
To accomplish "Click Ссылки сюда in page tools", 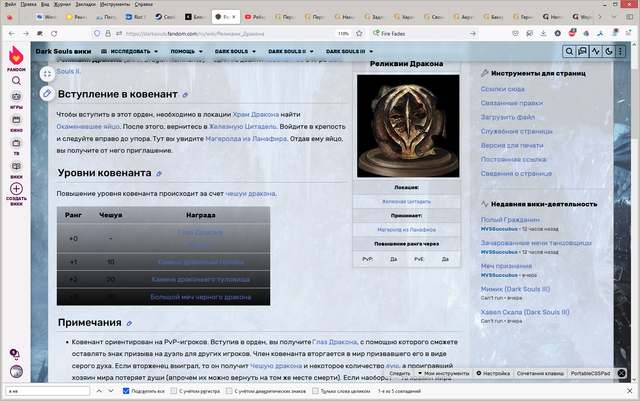I will tap(502, 89).
